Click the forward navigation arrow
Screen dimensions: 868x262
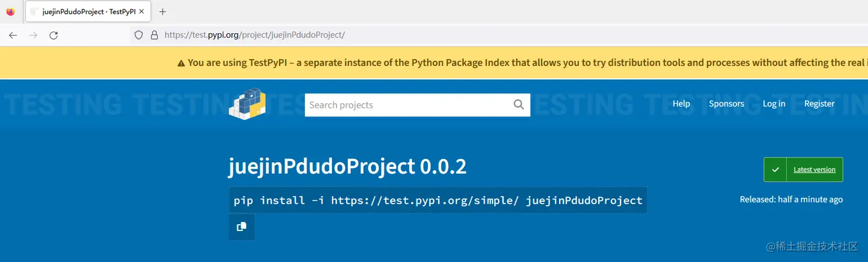coord(33,35)
